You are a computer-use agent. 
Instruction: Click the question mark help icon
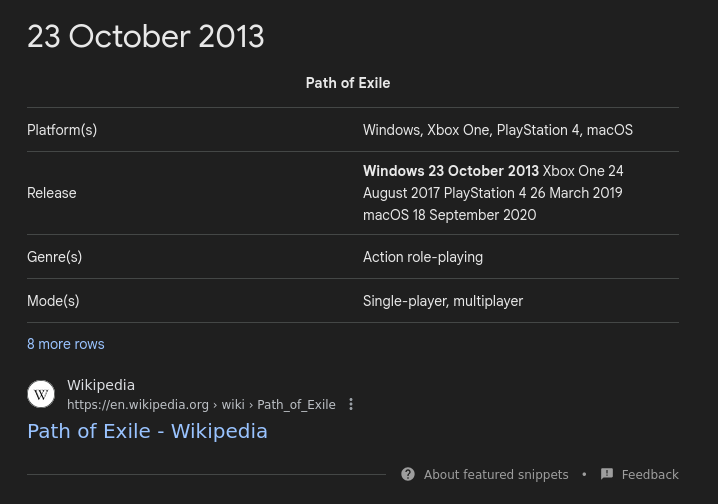click(x=408, y=475)
